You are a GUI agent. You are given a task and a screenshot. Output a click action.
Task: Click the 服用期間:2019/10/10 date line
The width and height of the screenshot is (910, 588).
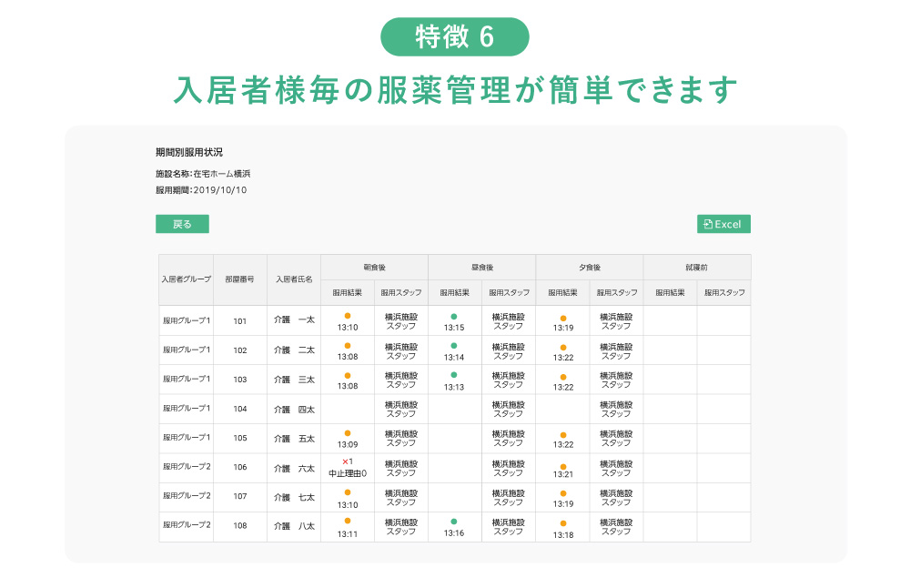[x=201, y=190]
